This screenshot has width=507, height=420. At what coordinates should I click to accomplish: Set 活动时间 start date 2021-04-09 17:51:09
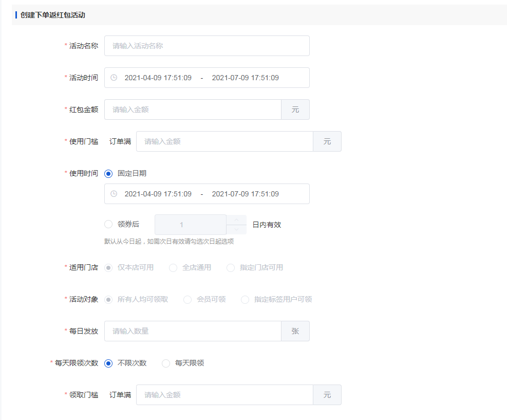click(158, 78)
